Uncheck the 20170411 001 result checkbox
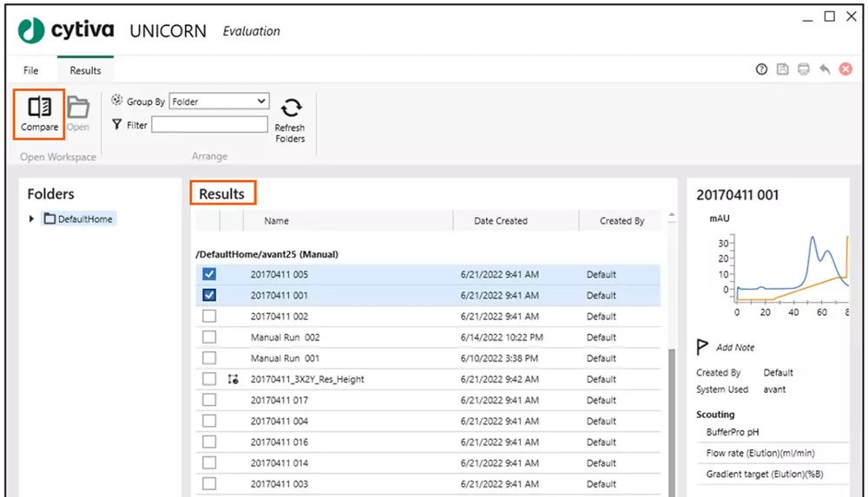This screenshot has width=868, height=497. (x=209, y=295)
